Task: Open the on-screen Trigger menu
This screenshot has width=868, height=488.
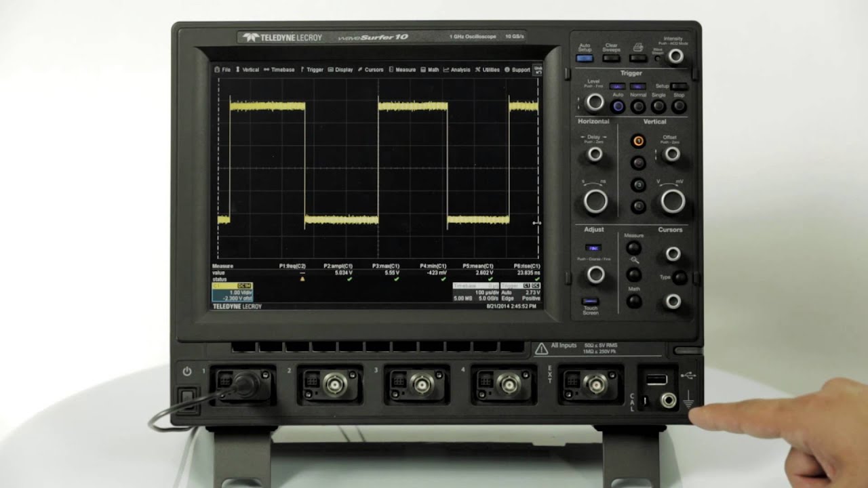Action: [x=312, y=70]
